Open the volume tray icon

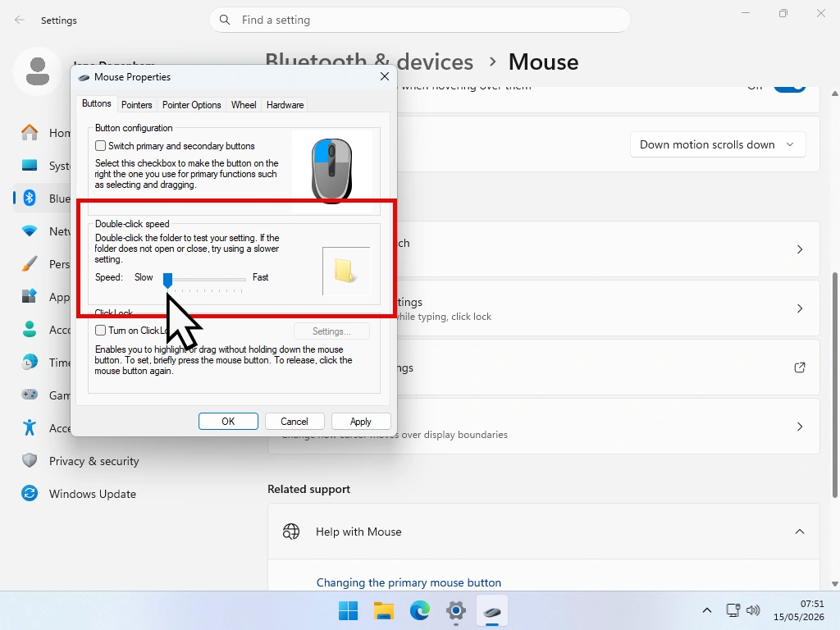753,610
